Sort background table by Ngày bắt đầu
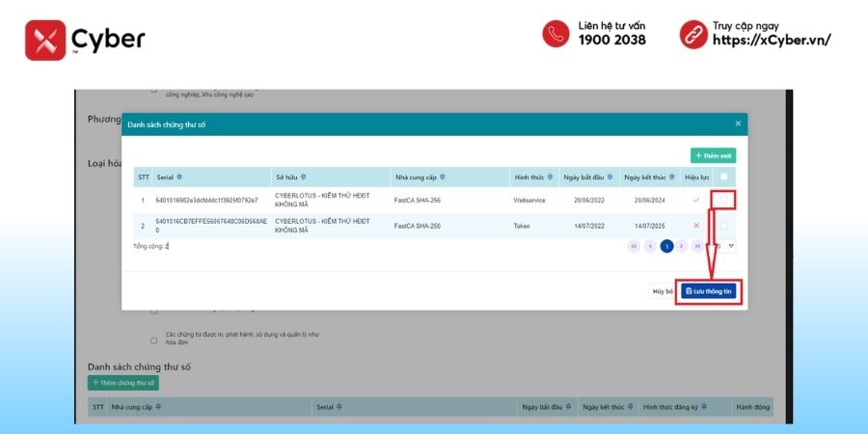 (568, 406)
